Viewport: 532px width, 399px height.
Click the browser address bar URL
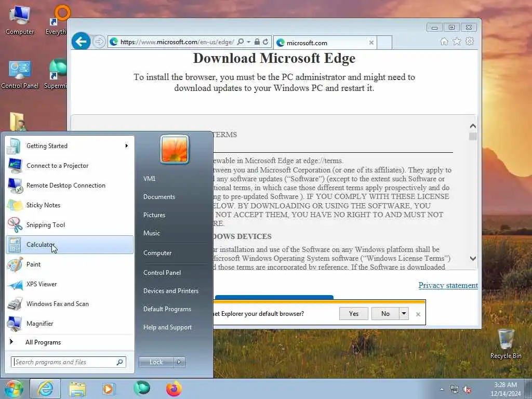click(177, 42)
